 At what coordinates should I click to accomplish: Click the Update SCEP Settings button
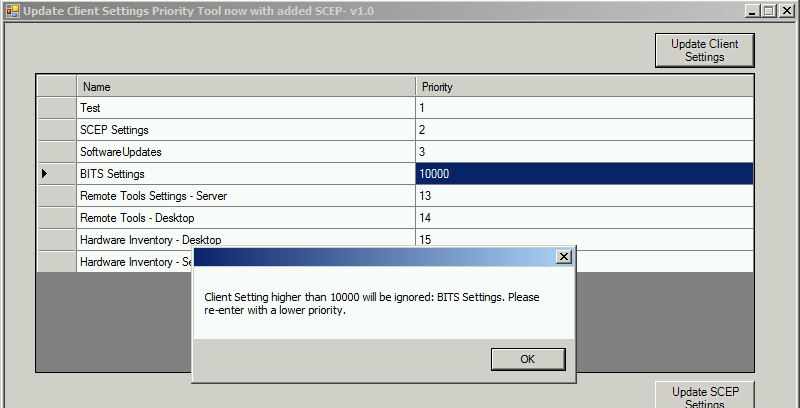pyautogui.click(x=704, y=396)
